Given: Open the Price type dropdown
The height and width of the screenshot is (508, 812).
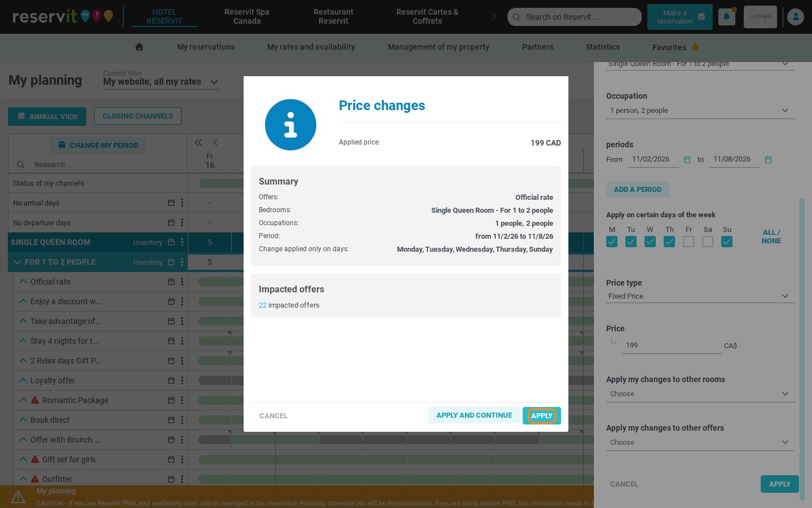Looking at the screenshot, I should coord(700,296).
